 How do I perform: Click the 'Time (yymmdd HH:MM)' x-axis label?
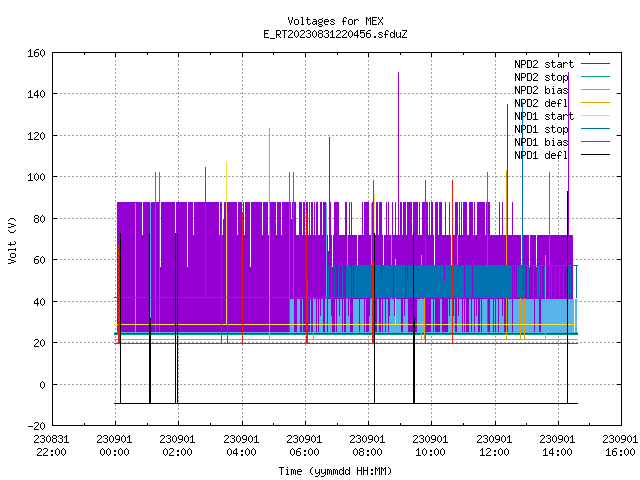[335, 471]
